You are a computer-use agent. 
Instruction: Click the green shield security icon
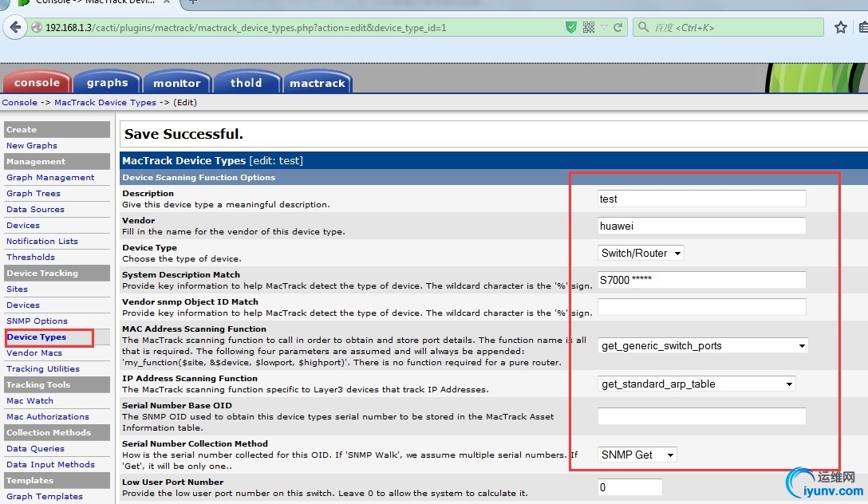pyautogui.click(x=570, y=27)
